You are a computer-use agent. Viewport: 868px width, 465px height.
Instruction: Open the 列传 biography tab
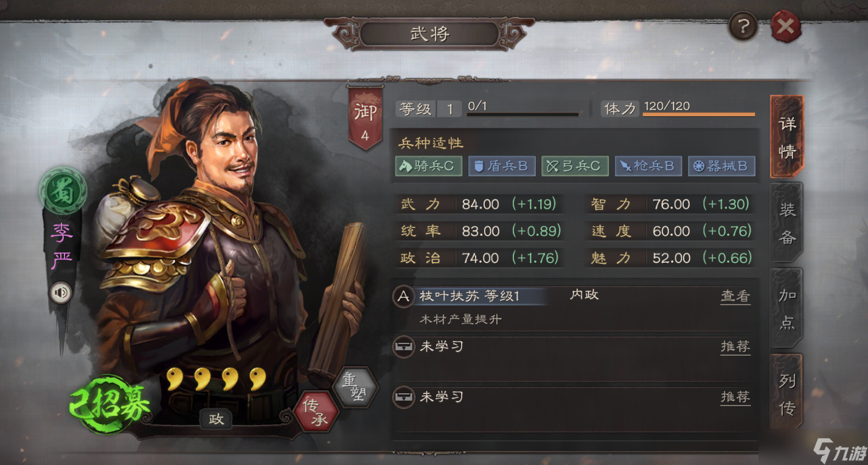[787, 394]
